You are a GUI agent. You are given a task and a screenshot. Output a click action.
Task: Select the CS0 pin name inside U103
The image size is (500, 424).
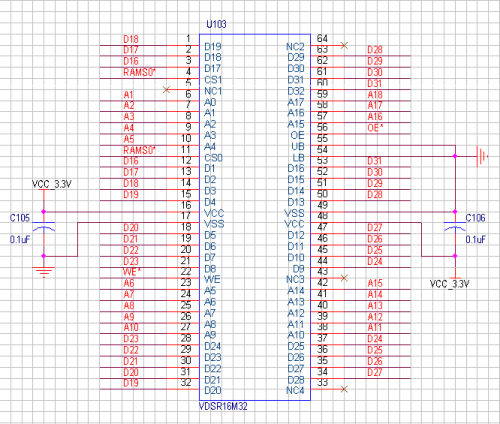point(213,158)
